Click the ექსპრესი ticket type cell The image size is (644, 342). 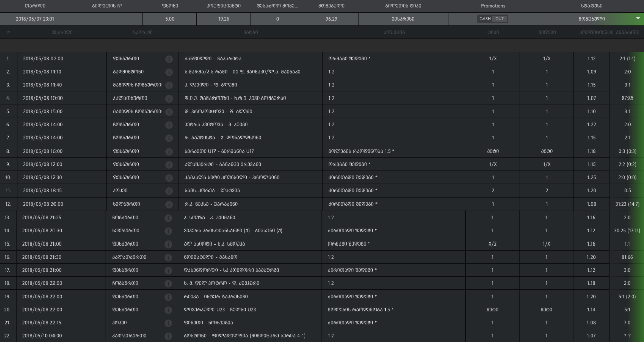[403, 19]
